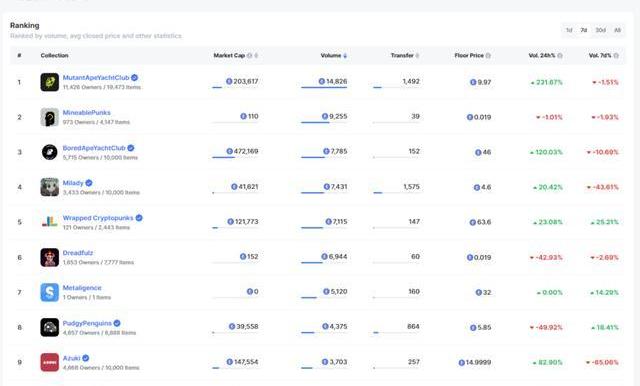
Task: Choose the All time range tab
Action: [x=618, y=30]
